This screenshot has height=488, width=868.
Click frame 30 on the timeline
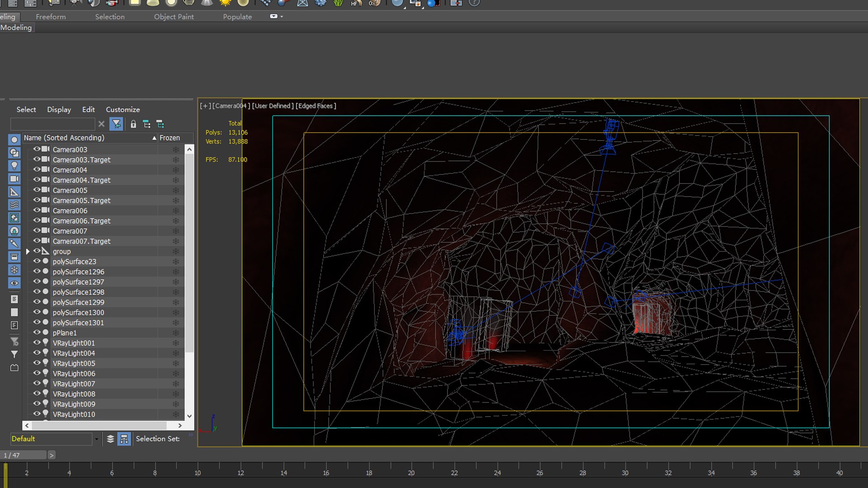coord(625,473)
